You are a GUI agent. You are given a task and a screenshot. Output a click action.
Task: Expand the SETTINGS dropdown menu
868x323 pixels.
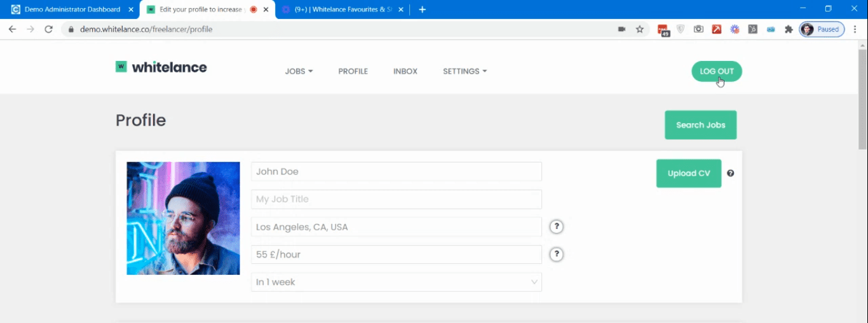point(465,71)
